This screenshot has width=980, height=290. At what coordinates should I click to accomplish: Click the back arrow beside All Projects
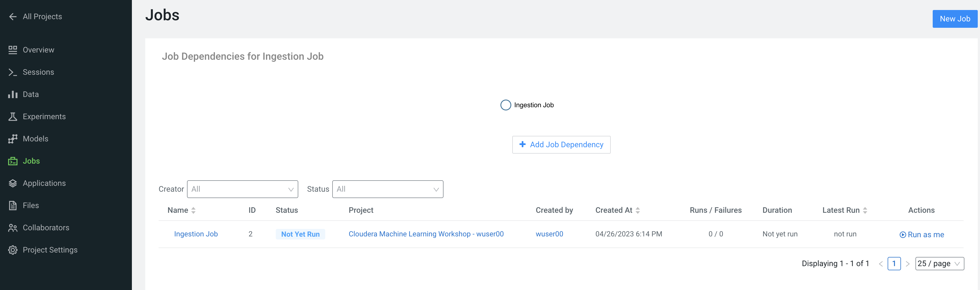click(x=13, y=17)
